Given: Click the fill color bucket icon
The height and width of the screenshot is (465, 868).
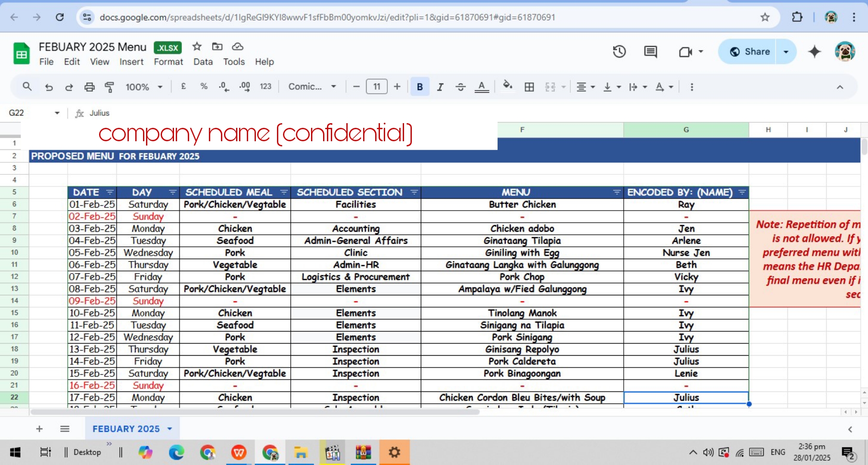Looking at the screenshot, I should point(507,86).
